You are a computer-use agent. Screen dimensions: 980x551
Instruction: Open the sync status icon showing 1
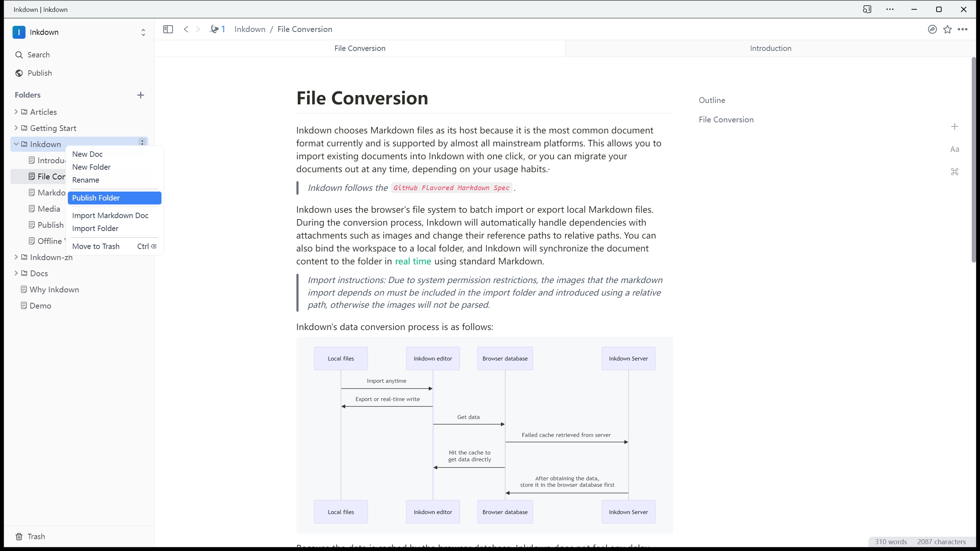217,29
